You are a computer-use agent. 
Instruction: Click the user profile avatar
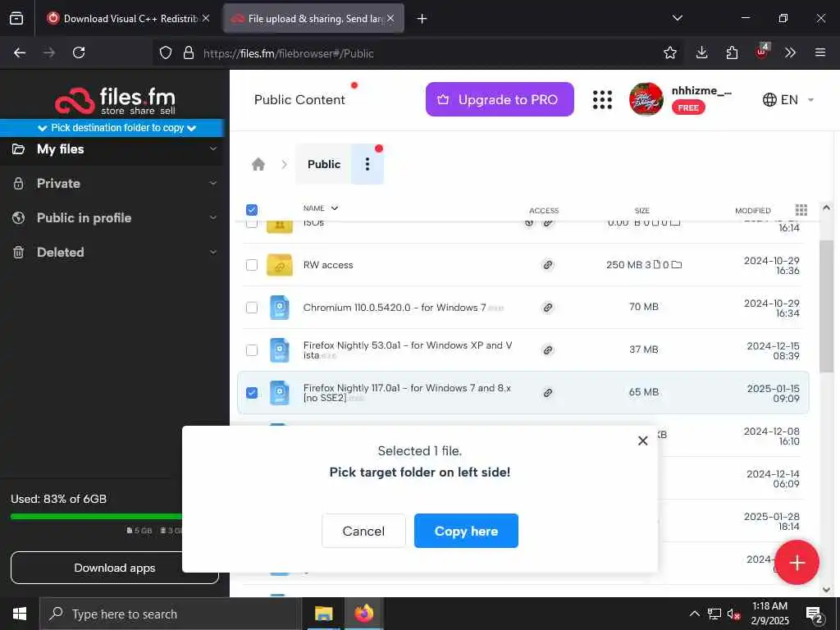click(646, 99)
